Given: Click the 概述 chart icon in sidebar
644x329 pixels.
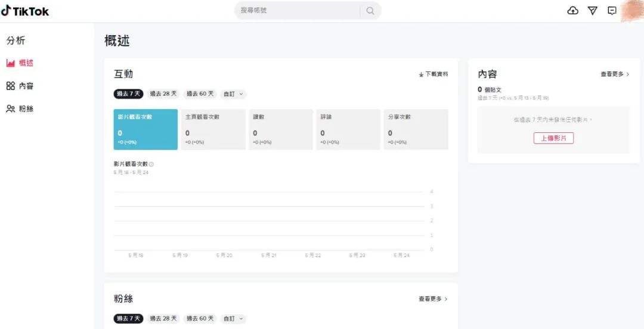Looking at the screenshot, I should (11, 63).
